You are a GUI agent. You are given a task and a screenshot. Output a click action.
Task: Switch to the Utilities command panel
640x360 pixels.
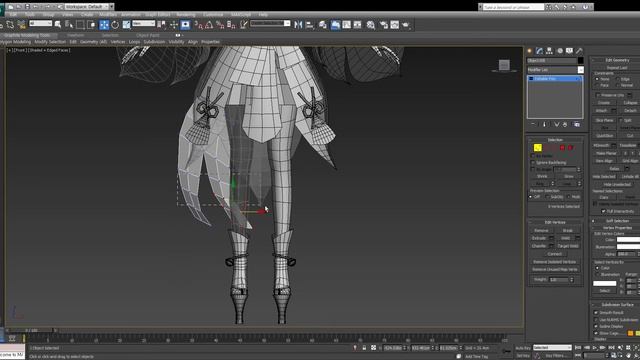[579, 51]
